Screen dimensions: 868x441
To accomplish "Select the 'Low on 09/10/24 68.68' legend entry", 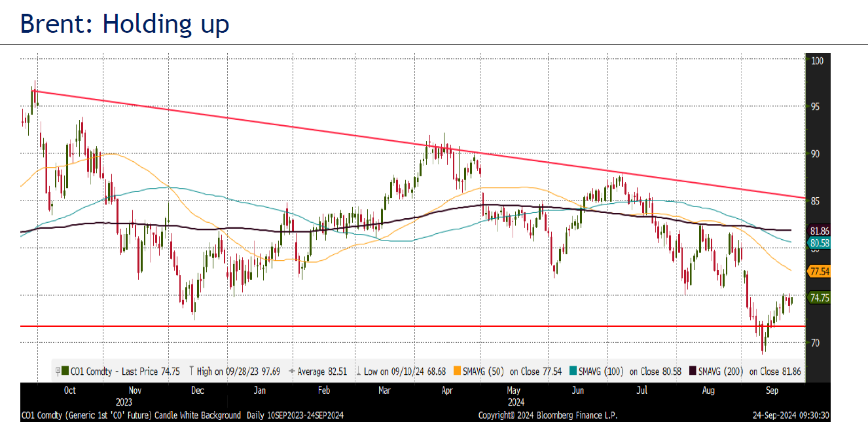I will [x=404, y=372].
